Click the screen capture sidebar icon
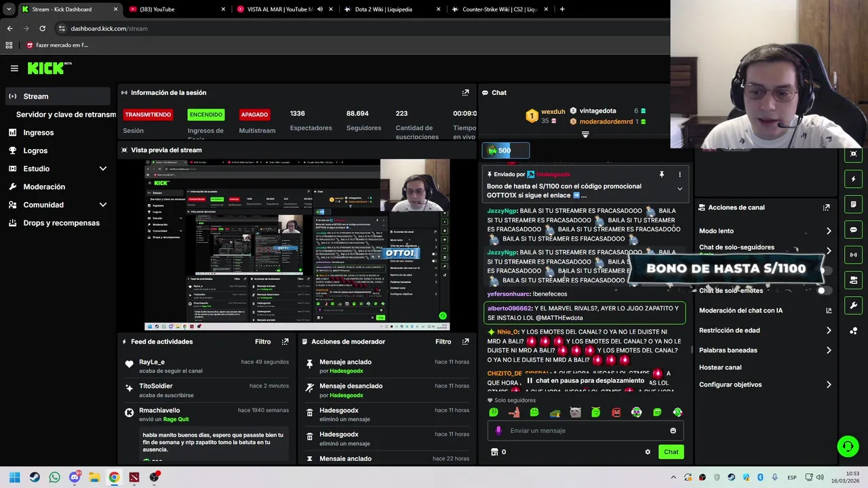The height and width of the screenshot is (488, 868). point(854,154)
